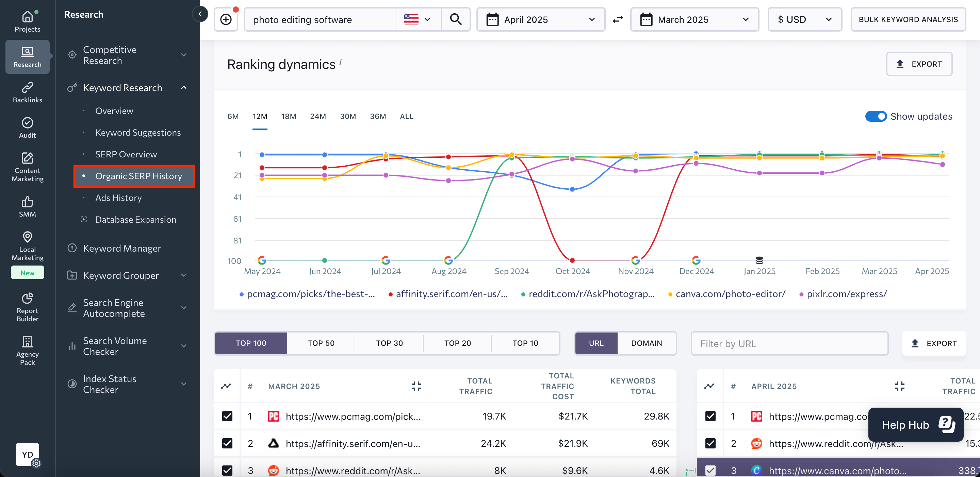
Task: Open Keyword Suggestions in the sidebar
Action: tap(138, 133)
